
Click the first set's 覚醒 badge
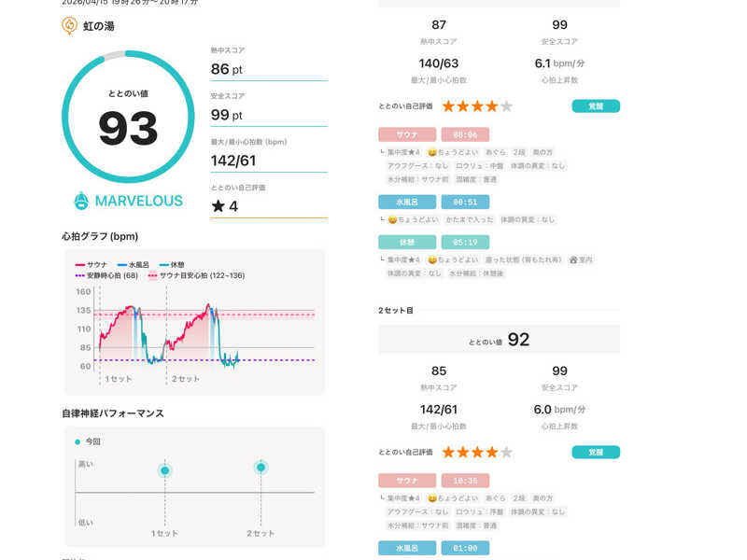(x=596, y=106)
